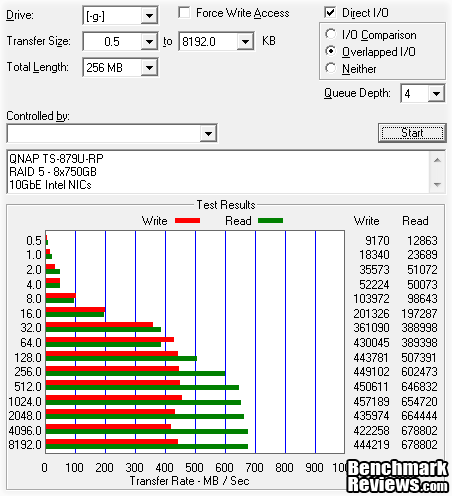Click the Write value 9170 for 0.5 KB
Screen dimensions: 452x496
click(377, 241)
